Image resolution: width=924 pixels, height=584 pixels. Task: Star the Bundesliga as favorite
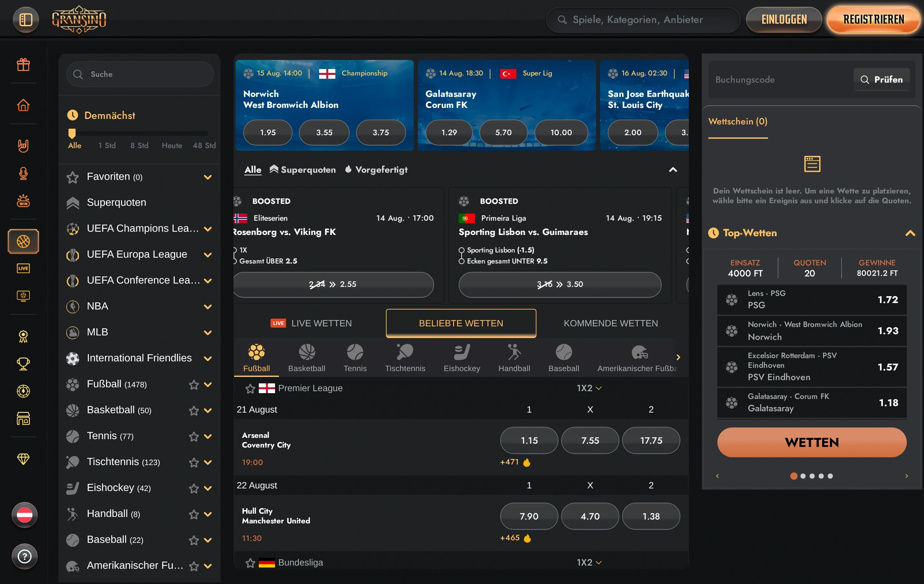250,563
